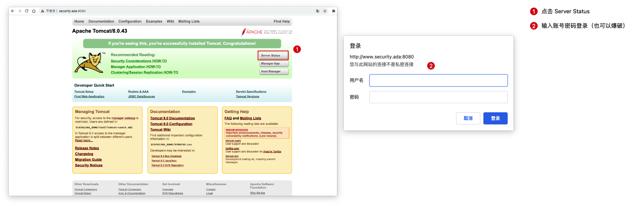
Task: Click the Apache Software Foundation feather logo
Action: [x=267, y=31]
